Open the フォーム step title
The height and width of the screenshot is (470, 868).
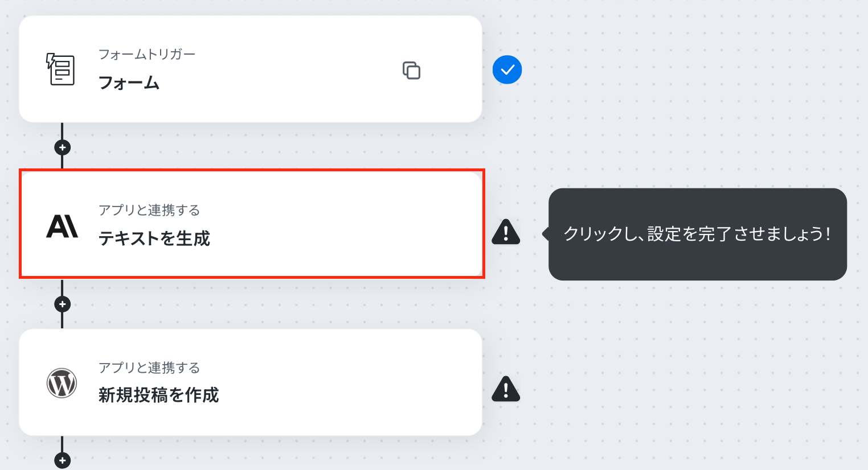tap(129, 83)
